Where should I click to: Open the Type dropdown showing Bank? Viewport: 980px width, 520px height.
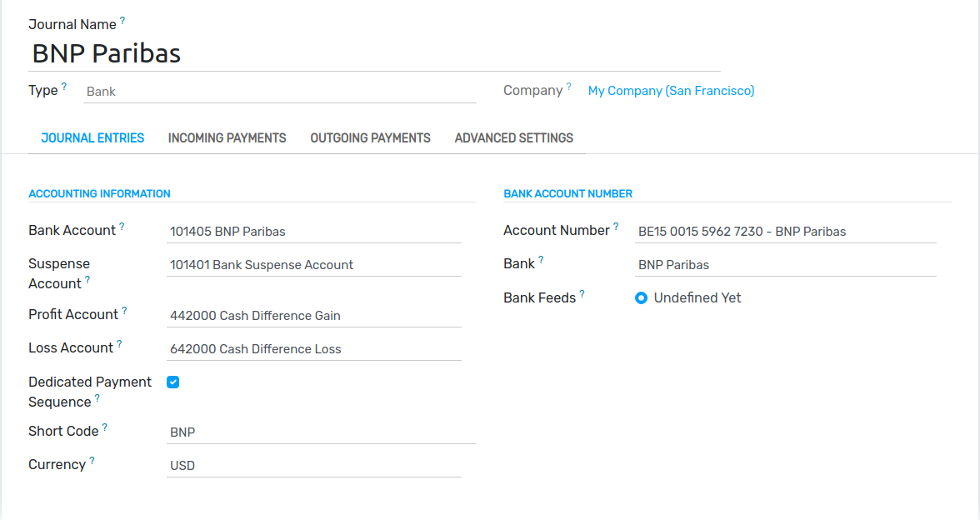pos(279,92)
